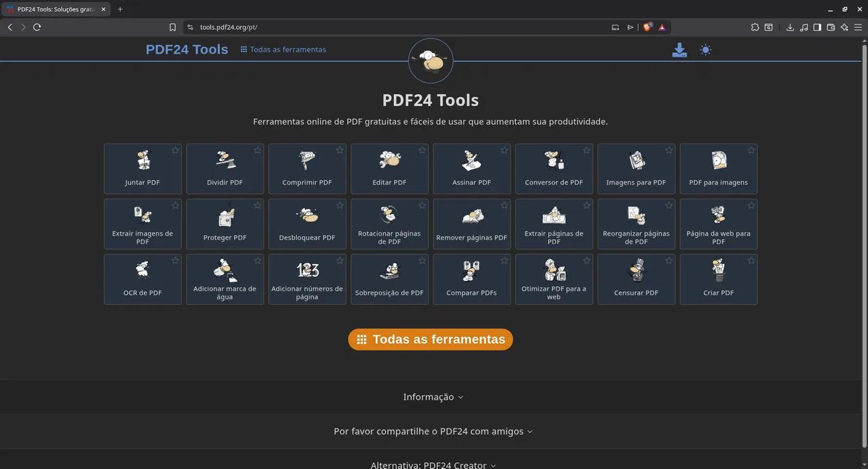Open the browser extensions puzzle icon
This screenshot has height=469, width=868.
coord(755,27)
